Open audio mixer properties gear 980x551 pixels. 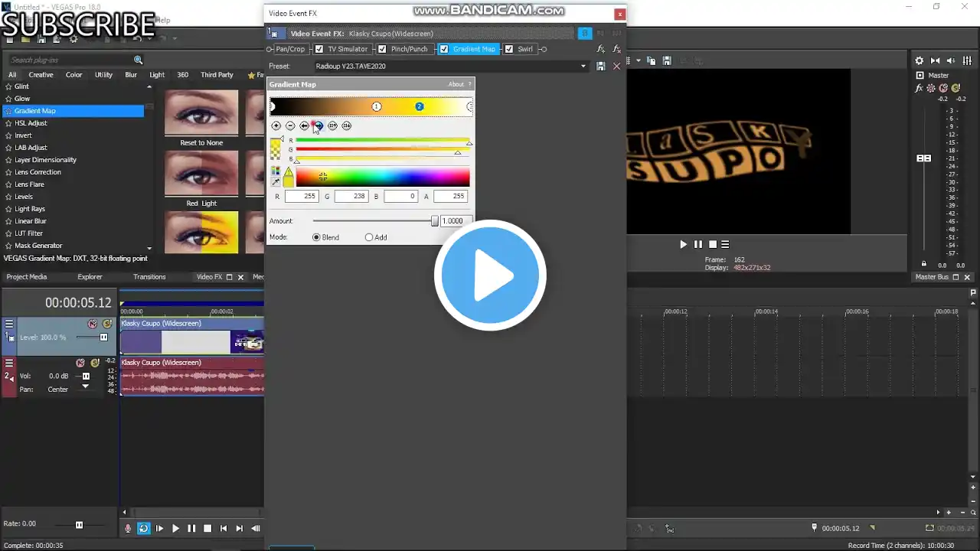tap(920, 60)
